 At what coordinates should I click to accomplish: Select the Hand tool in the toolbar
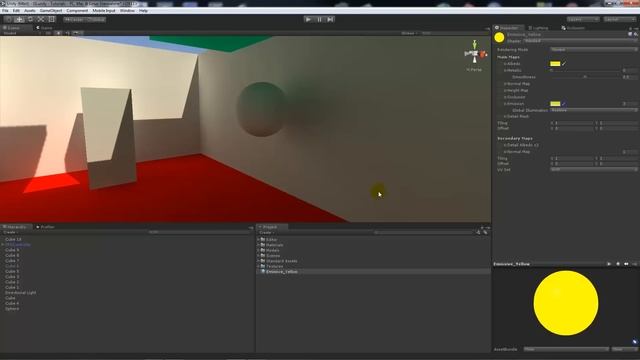point(9,19)
